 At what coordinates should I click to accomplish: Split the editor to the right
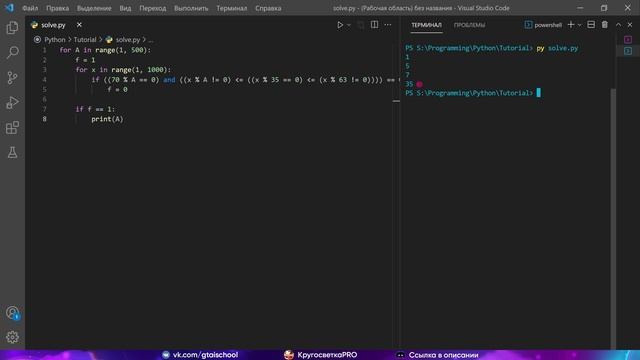tap(374, 25)
